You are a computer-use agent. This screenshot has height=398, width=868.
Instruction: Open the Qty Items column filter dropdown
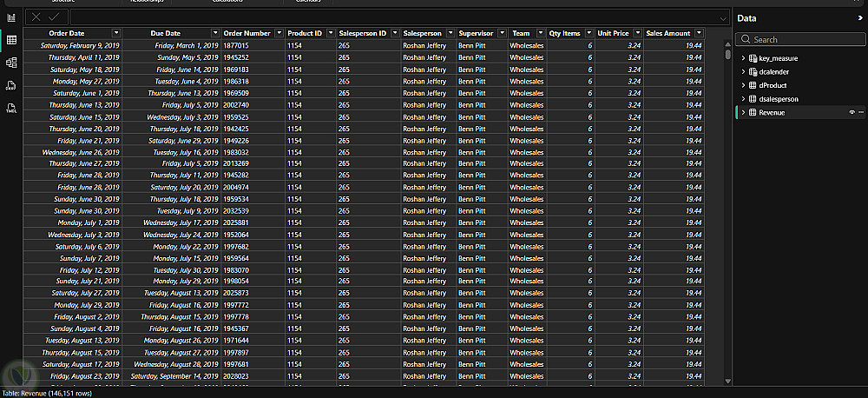click(x=589, y=33)
